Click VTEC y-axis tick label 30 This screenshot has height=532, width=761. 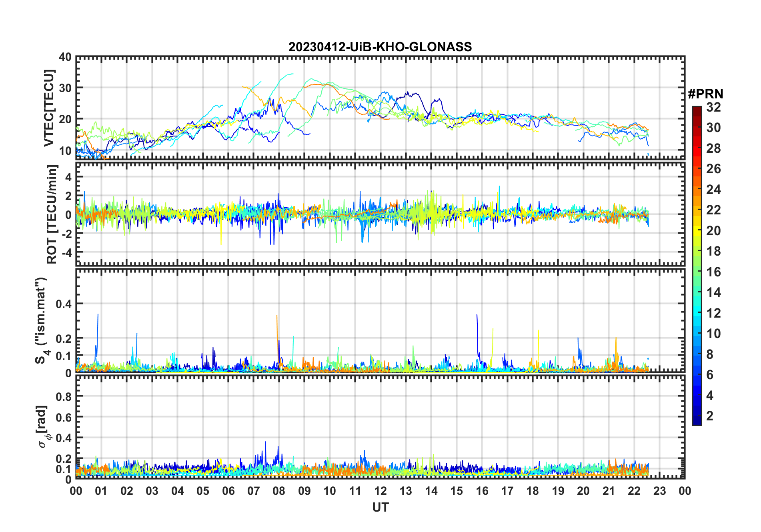(x=65, y=88)
